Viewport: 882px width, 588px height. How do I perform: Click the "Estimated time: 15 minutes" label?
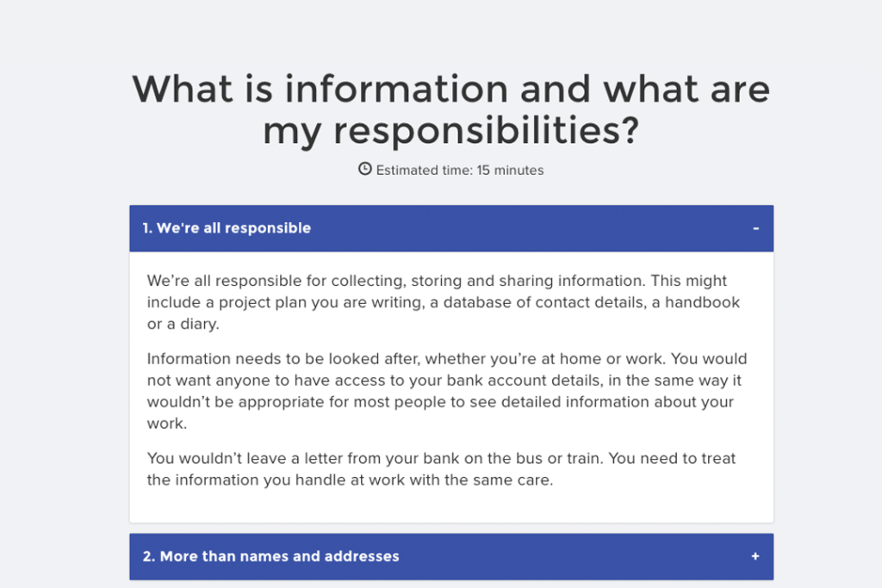[x=460, y=170]
